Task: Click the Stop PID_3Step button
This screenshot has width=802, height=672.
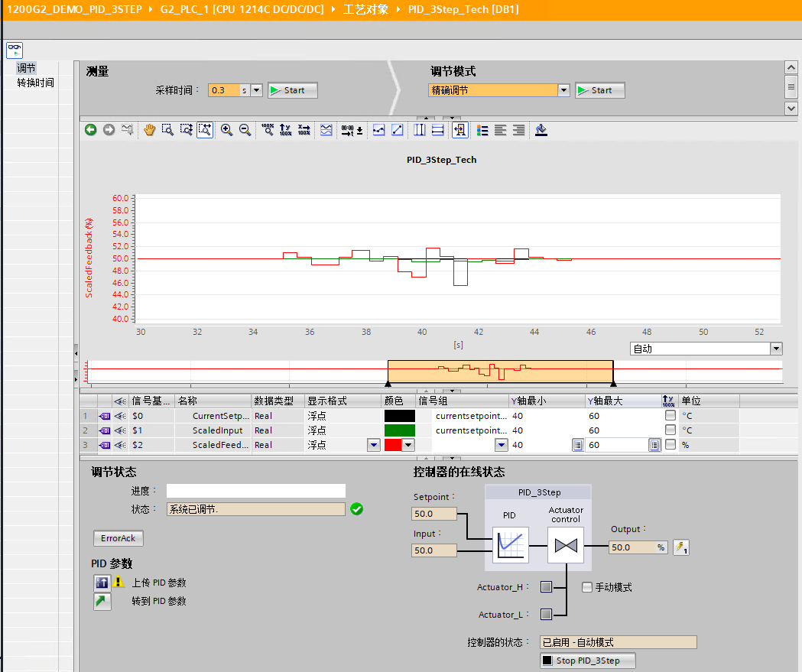Action: 587,661
